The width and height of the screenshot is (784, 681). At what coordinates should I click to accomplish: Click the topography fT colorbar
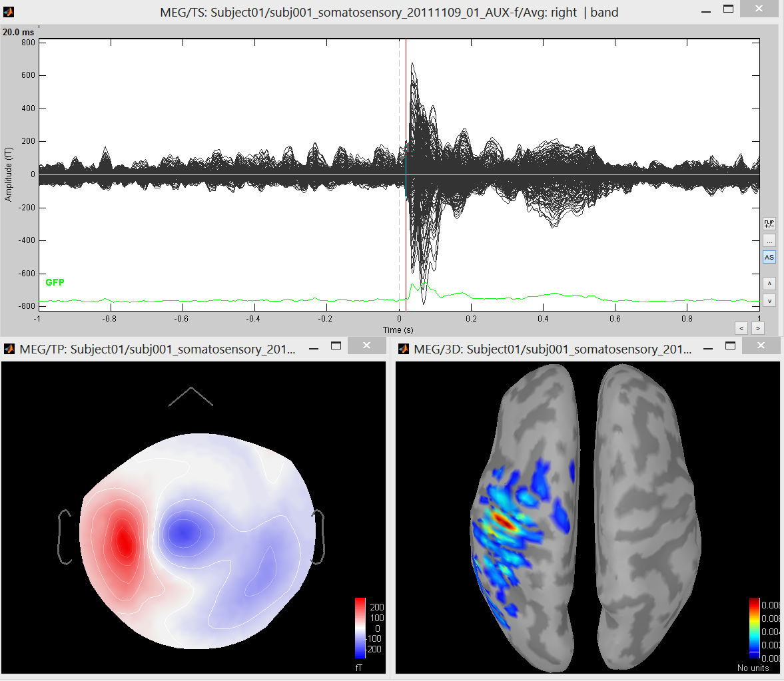pos(360,627)
